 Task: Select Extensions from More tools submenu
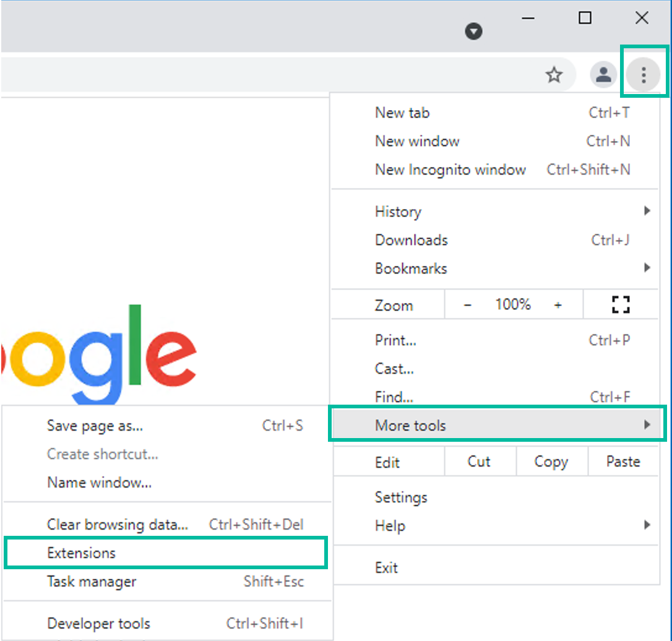(x=82, y=553)
